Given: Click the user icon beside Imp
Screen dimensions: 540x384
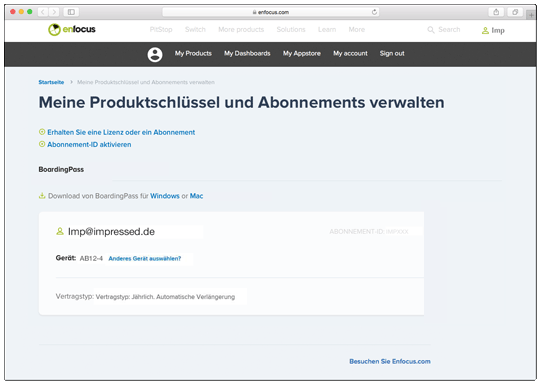Looking at the screenshot, I should click(485, 31).
